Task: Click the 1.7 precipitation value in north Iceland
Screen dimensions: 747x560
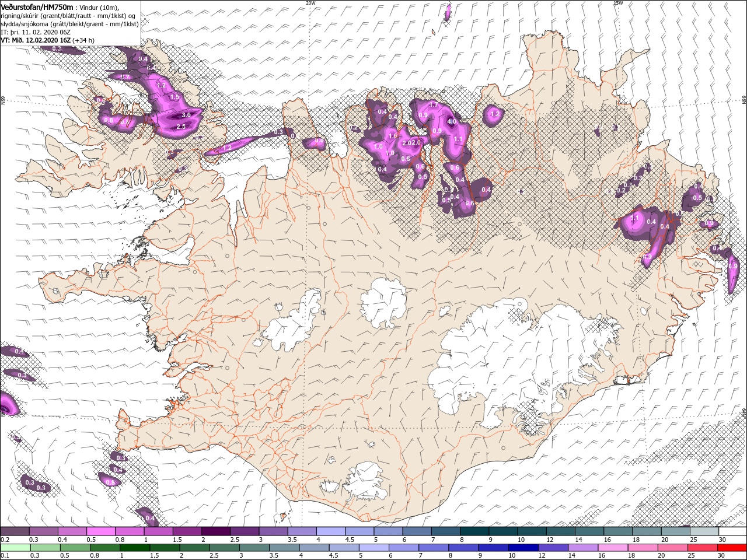Action: click(x=434, y=106)
